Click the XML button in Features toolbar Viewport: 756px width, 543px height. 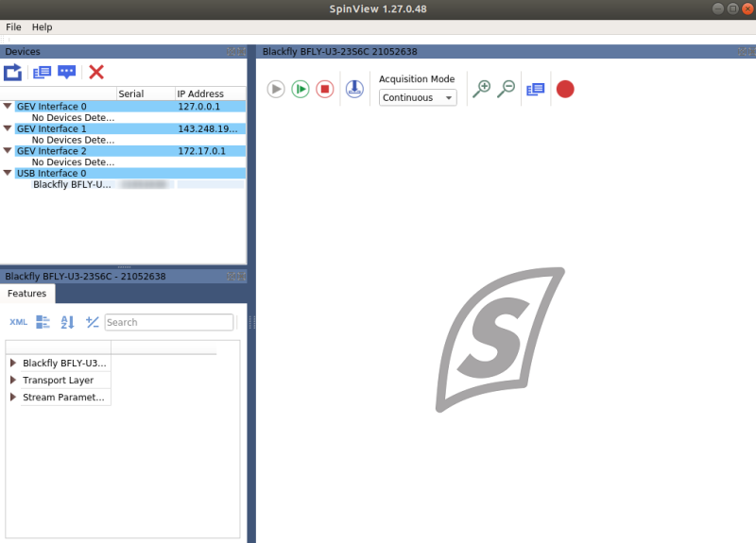point(18,322)
